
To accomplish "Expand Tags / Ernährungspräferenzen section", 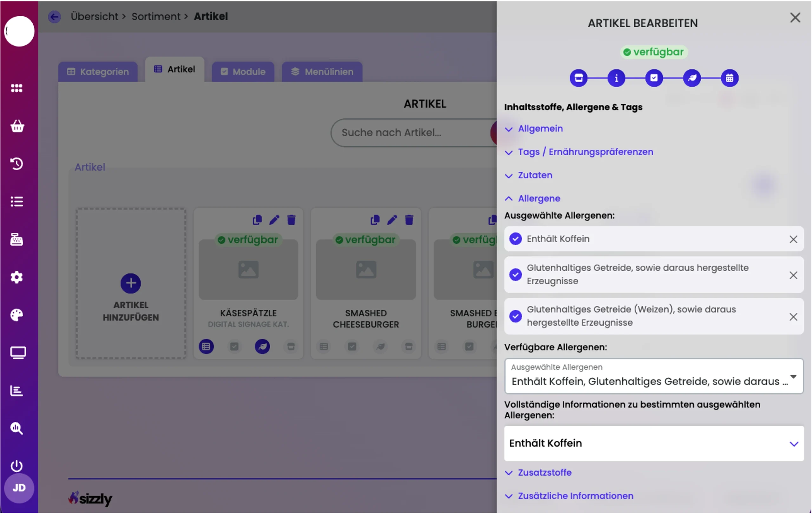I will click(579, 152).
